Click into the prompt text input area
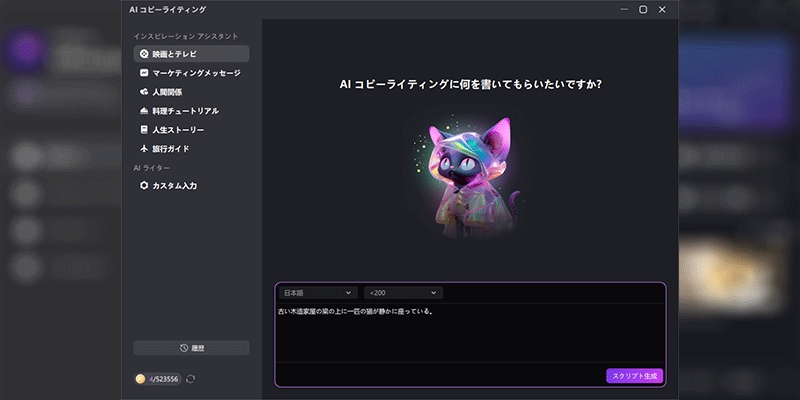The height and width of the screenshot is (400, 800). [x=470, y=333]
